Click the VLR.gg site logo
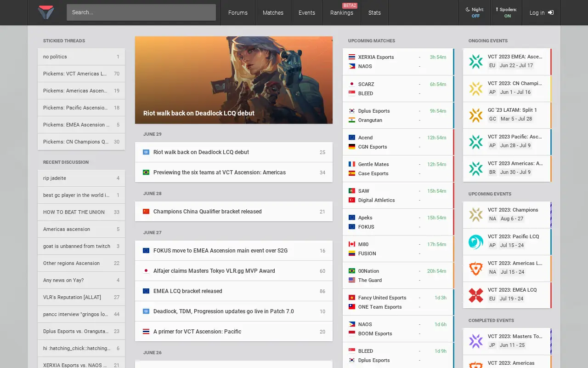 point(46,12)
